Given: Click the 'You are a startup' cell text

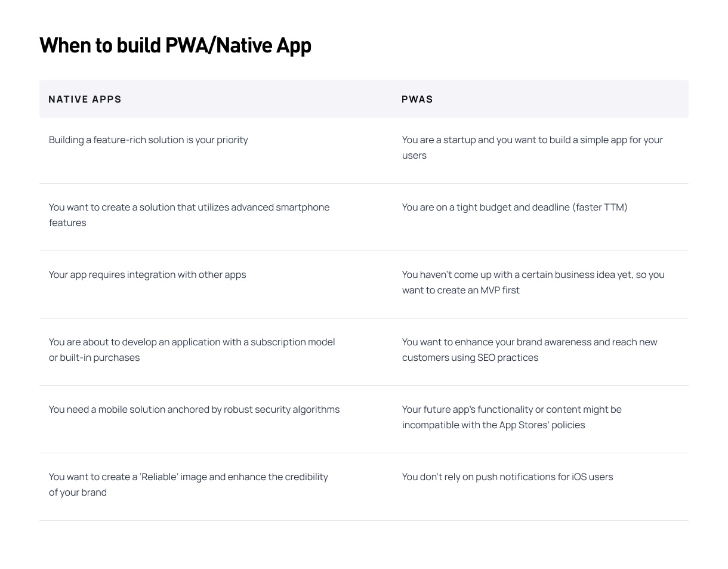Looking at the screenshot, I should pos(532,147).
